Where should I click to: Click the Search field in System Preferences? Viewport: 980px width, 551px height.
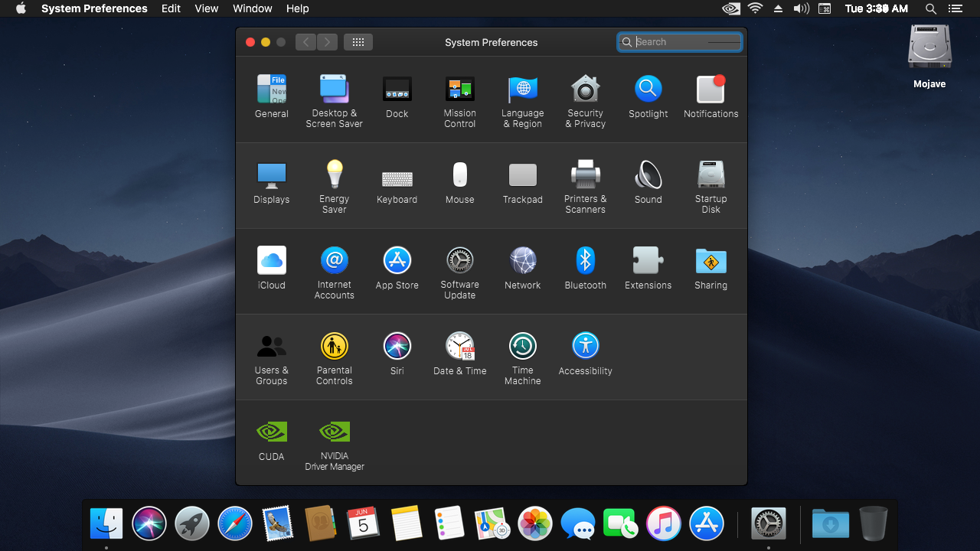point(680,42)
